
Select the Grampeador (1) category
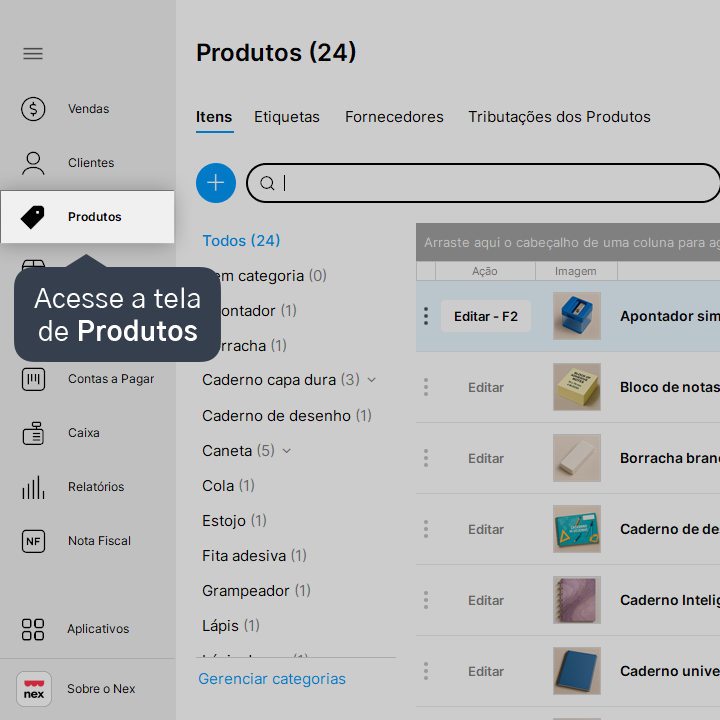(x=256, y=591)
